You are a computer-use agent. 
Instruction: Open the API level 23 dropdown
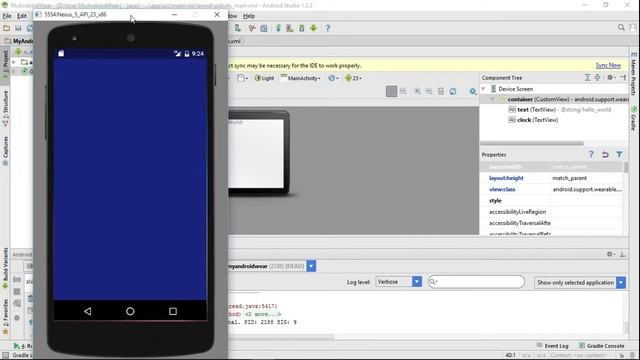(353, 78)
